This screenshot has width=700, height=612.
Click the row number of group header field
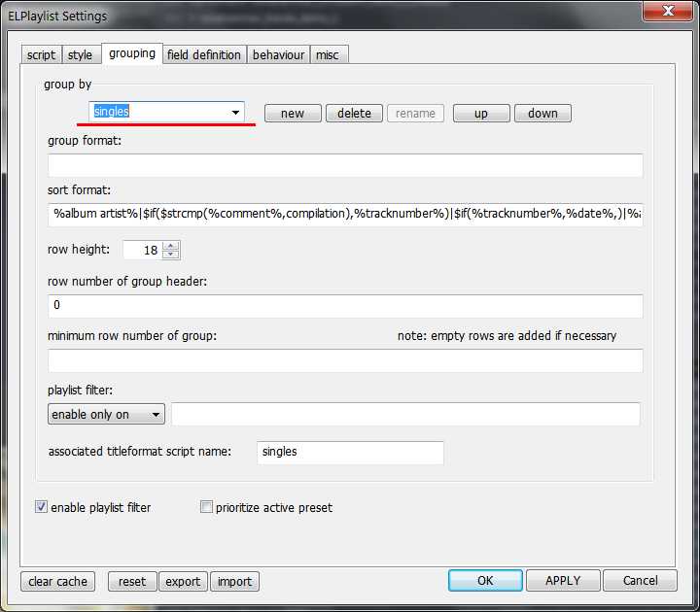coord(345,306)
